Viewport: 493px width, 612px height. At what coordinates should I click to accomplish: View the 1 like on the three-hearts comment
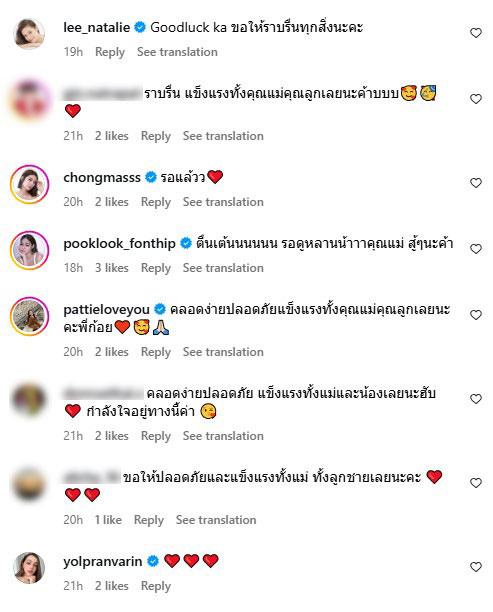(108, 520)
